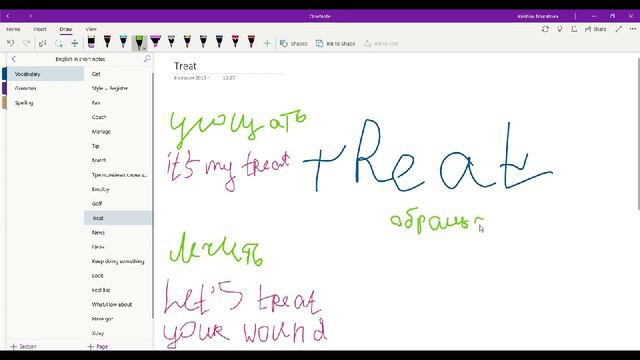Open the Home tab
This screenshot has height=360, width=640.
click(x=13, y=29)
